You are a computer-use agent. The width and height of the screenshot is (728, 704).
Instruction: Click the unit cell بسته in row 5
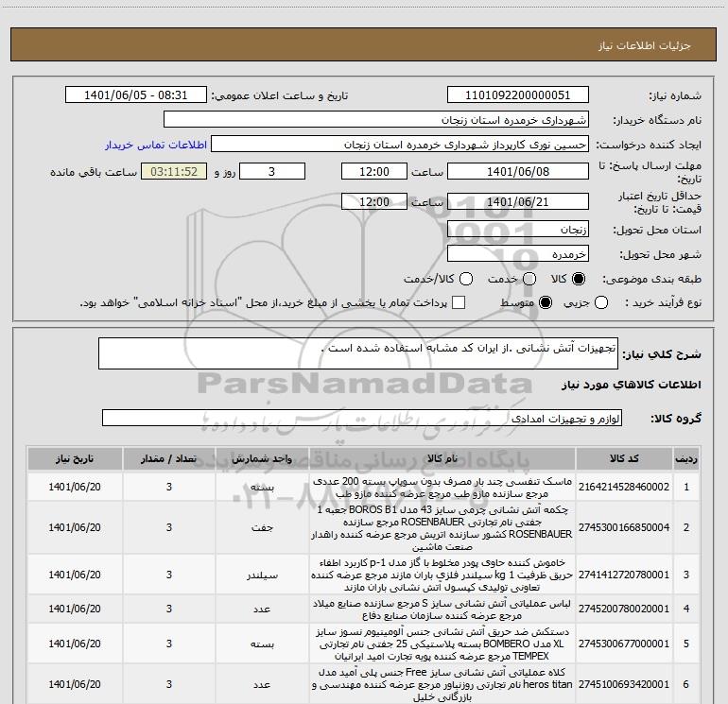click(262, 644)
